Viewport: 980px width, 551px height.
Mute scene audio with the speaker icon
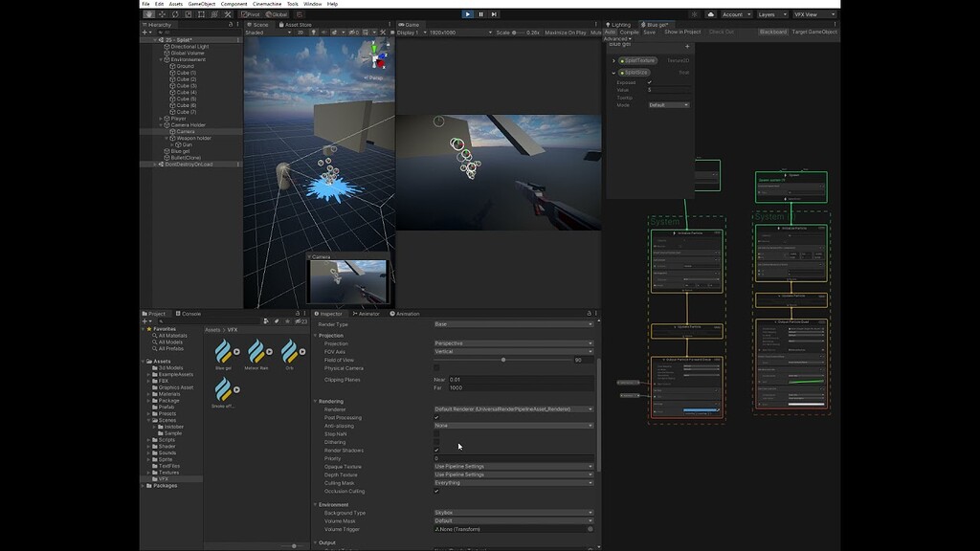pos(323,32)
